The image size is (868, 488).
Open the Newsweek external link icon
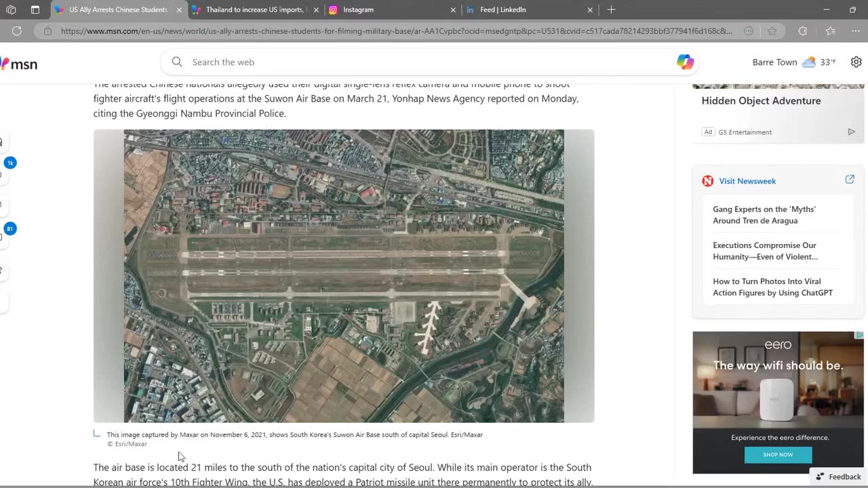pyautogui.click(x=849, y=180)
